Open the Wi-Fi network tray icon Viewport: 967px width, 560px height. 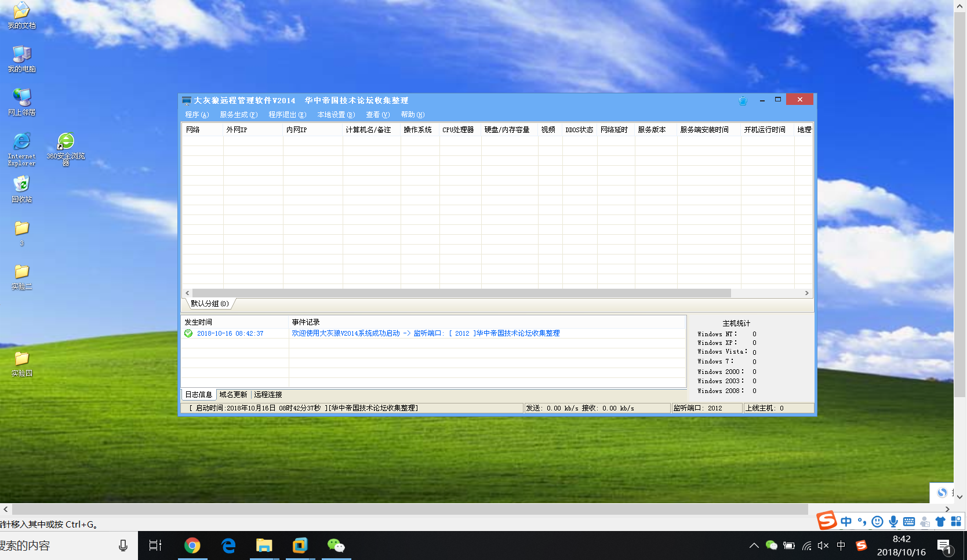coord(806,546)
